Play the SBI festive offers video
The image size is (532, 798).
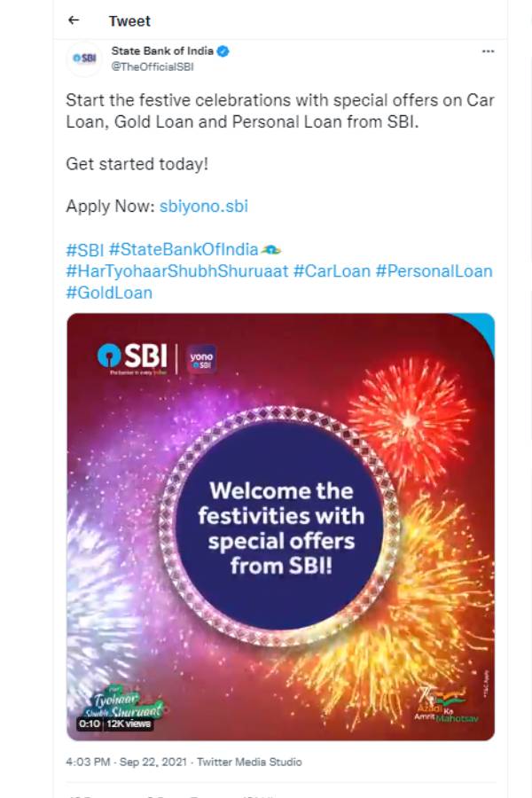coord(280,527)
